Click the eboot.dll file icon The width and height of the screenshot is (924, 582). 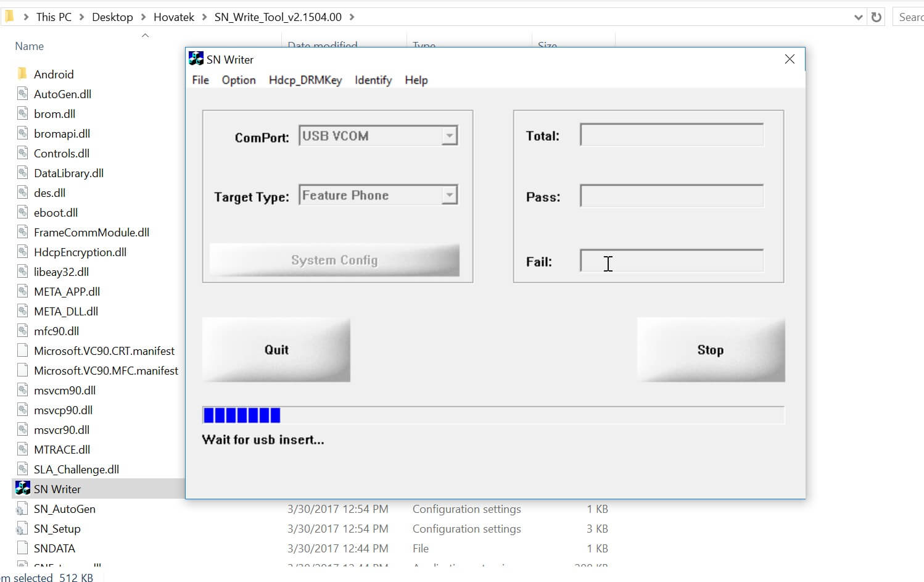(x=23, y=212)
